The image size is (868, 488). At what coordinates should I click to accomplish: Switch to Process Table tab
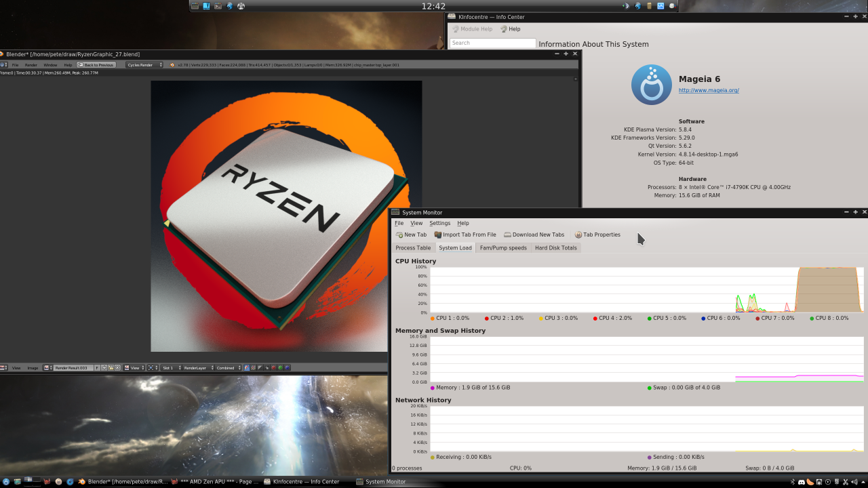pyautogui.click(x=413, y=248)
